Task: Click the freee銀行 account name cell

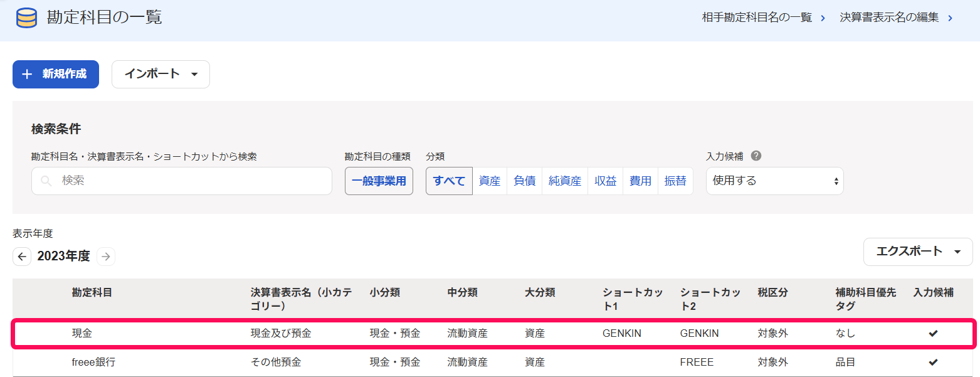Action: pos(93,362)
